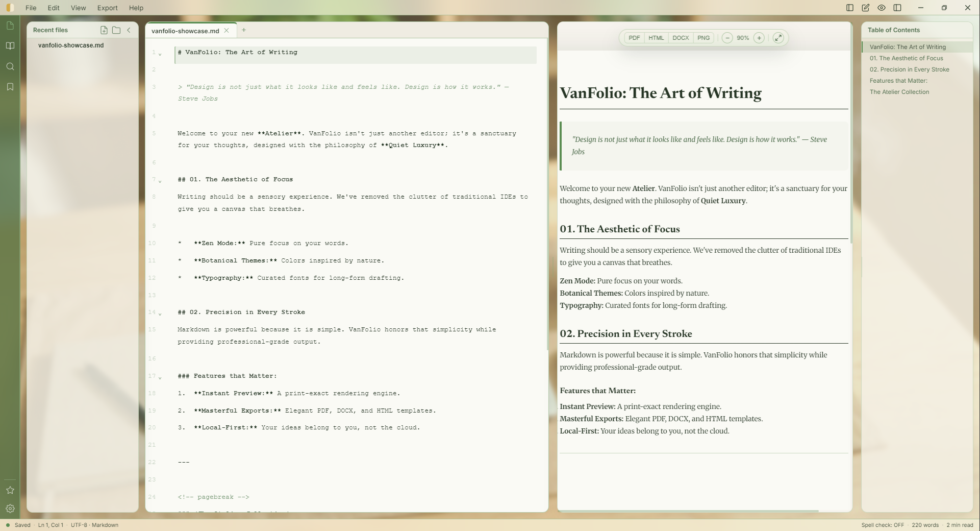Fold the heading at line 7 using its arrow
Image resolution: width=980 pixels, height=531 pixels.
(160, 181)
